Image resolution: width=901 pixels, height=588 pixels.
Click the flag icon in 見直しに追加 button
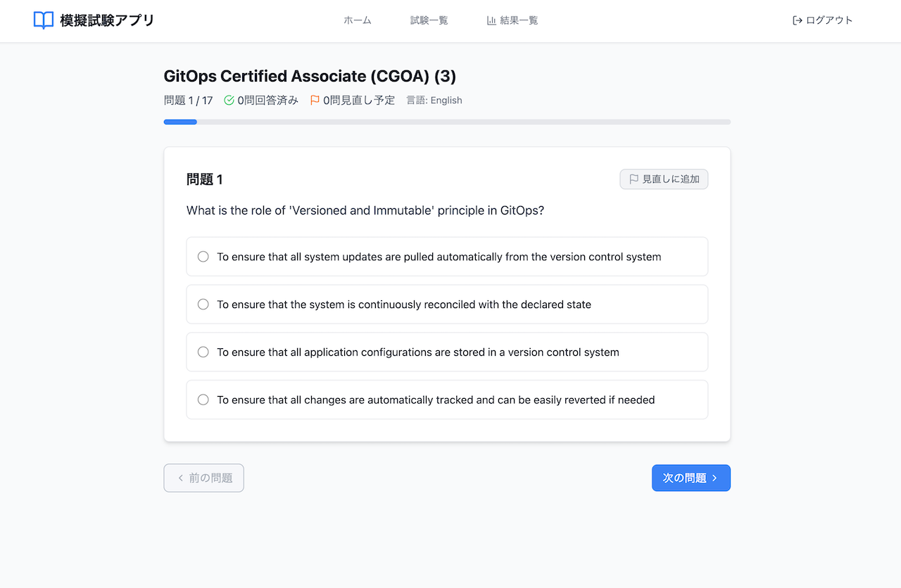tap(634, 179)
